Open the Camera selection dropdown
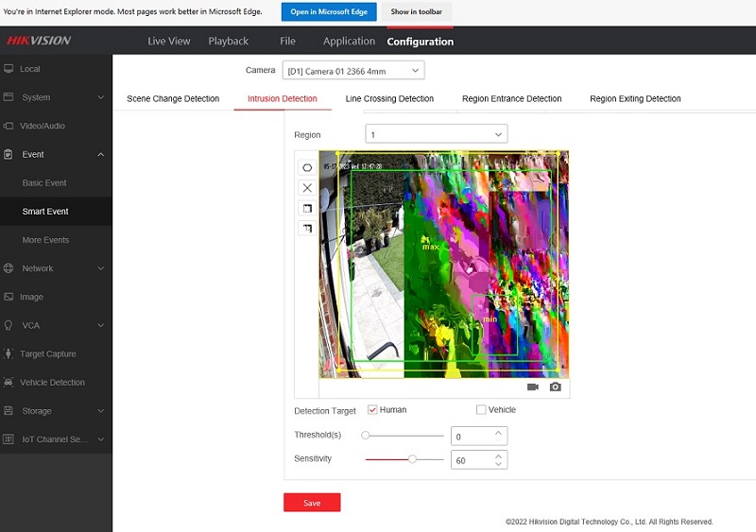Image resolution: width=756 pixels, height=532 pixels. click(x=352, y=71)
